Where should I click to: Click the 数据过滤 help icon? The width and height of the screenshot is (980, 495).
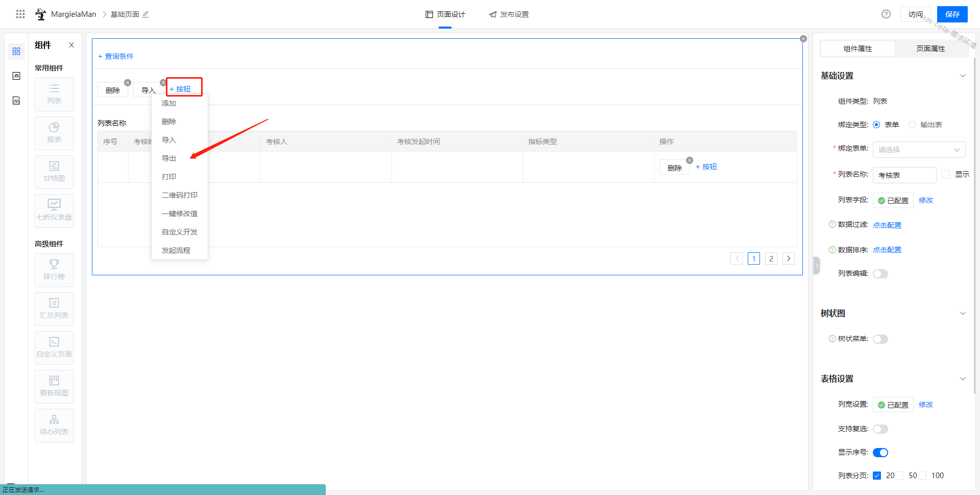pos(832,224)
